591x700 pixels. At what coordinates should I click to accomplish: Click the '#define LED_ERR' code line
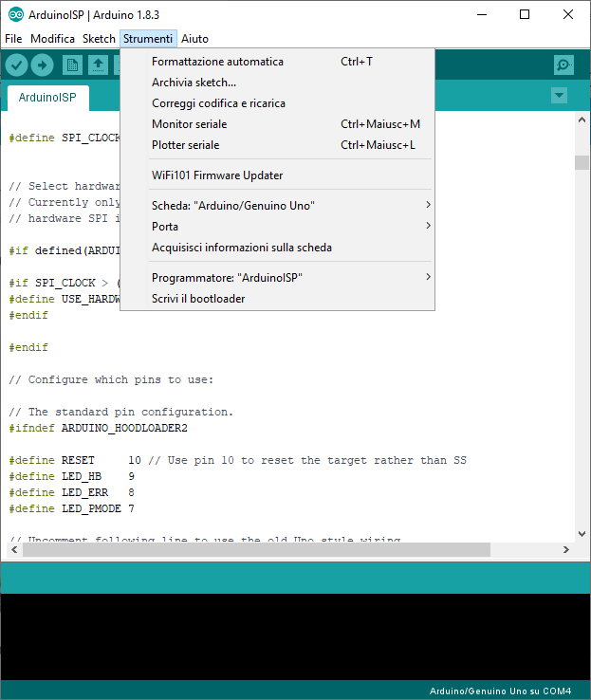[71, 492]
